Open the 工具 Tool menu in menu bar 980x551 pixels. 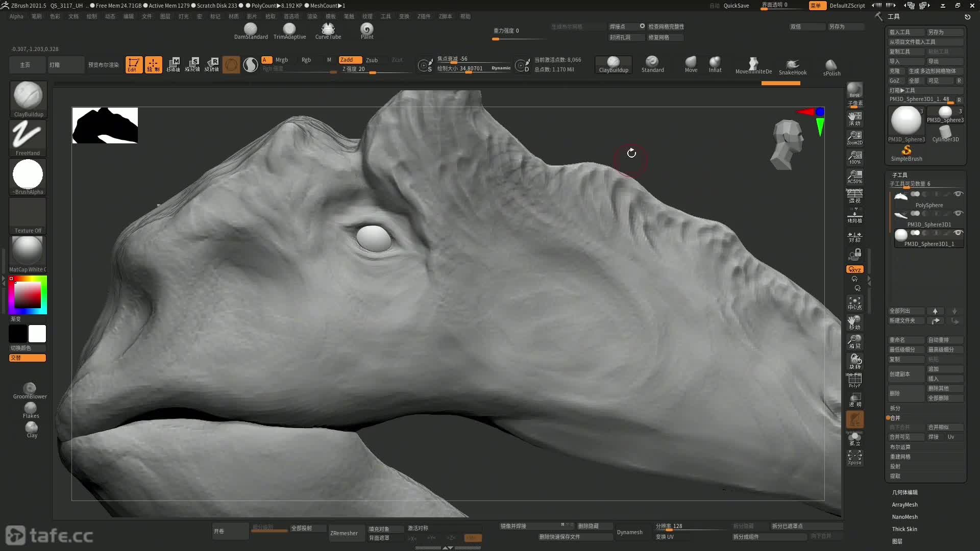(386, 16)
